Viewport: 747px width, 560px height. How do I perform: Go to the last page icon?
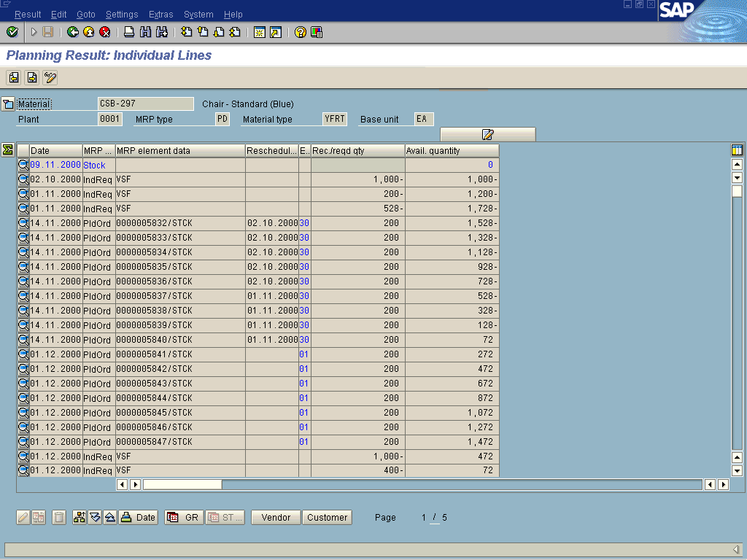[236, 32]
